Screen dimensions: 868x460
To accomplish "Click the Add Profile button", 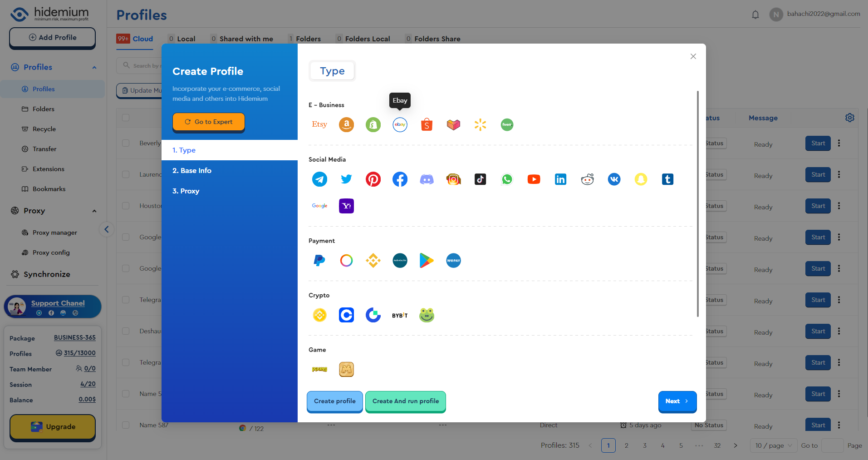I will (x=53, y=38).
